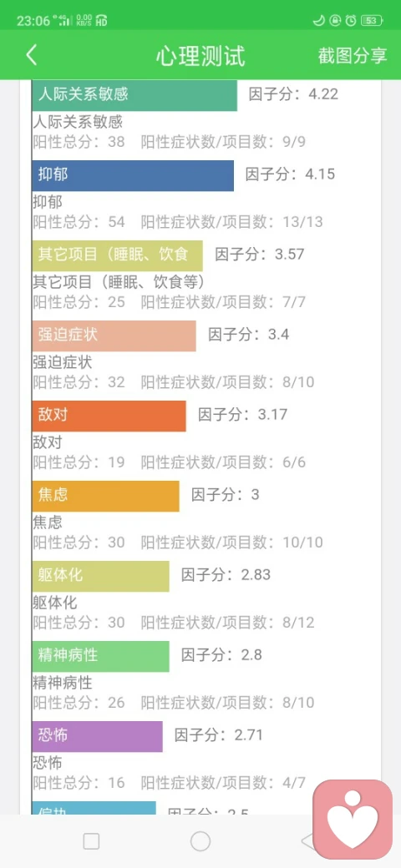
Task: Select the 恐怖 purple bar
Action: pyautogui.click(x=98, y=736)
